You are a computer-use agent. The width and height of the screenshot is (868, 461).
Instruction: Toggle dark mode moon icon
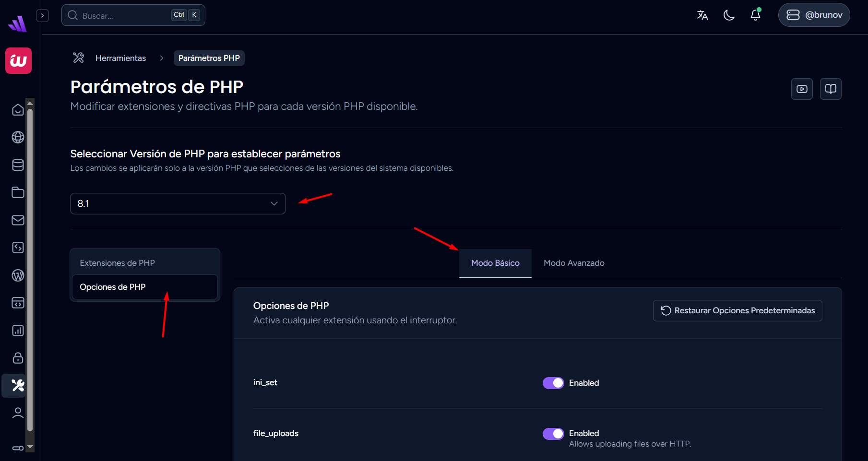(x=729, y=15)
